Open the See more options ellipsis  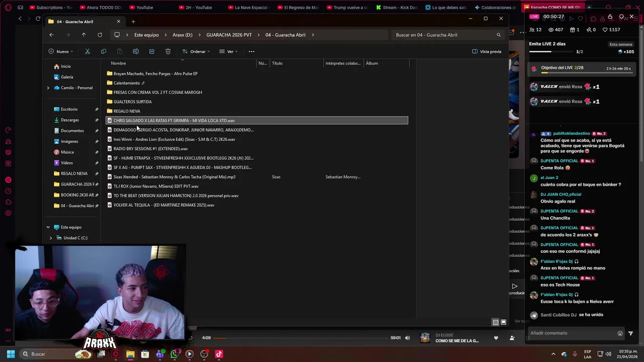(252, 51)
